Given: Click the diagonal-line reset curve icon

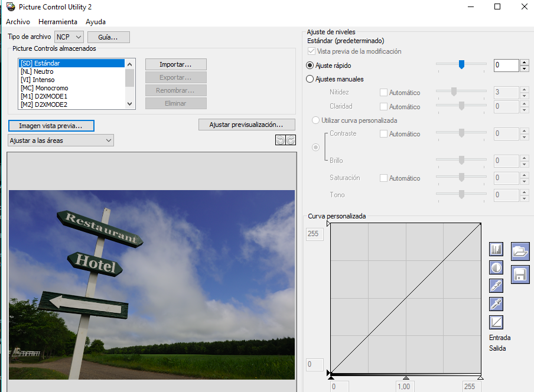Looking at the screenshot, I should click(x=496, y=322).
